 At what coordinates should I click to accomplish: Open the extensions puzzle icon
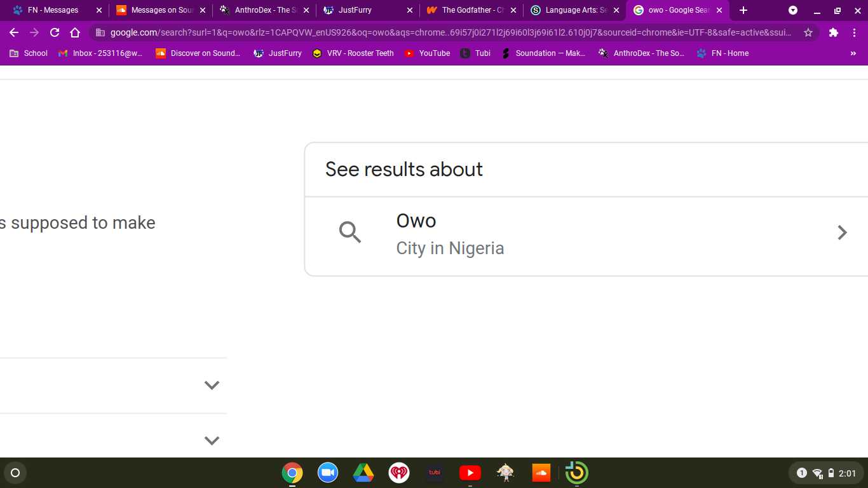tap(834, 32)
